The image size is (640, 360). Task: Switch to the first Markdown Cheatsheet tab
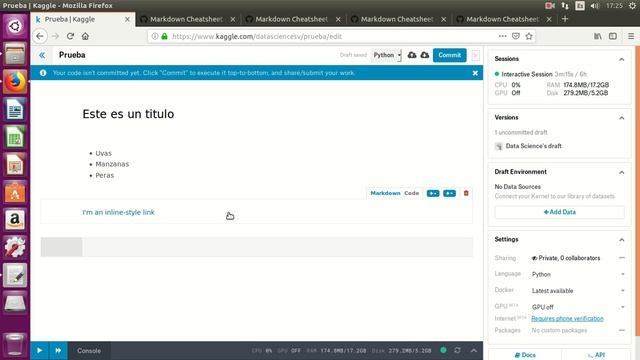click(x=187, y=19)
